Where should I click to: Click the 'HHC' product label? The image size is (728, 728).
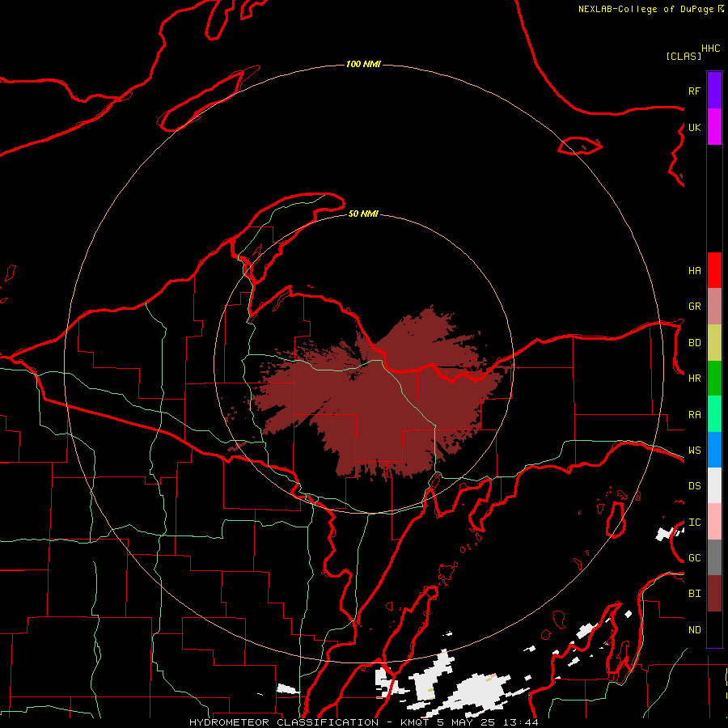pos(710,49)
